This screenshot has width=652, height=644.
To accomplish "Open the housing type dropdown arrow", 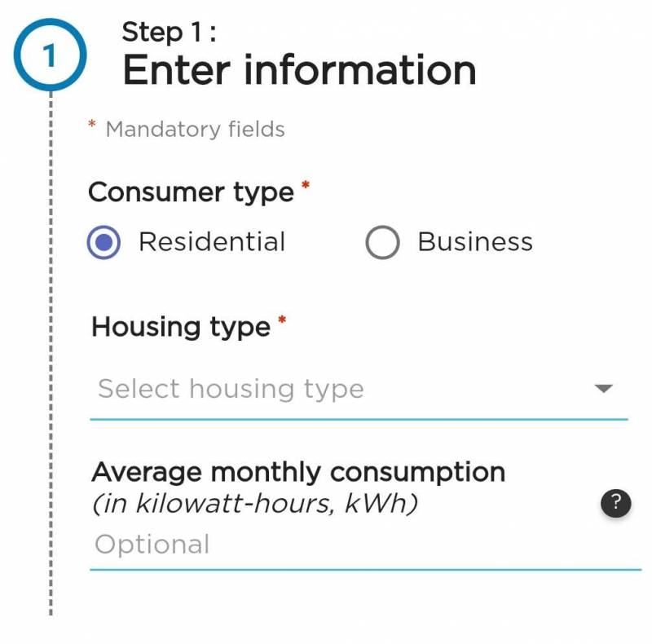I will [x=603, y=389].
